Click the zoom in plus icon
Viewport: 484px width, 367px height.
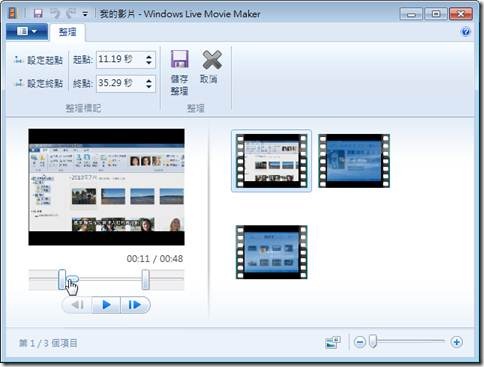[x=456, y=342]
